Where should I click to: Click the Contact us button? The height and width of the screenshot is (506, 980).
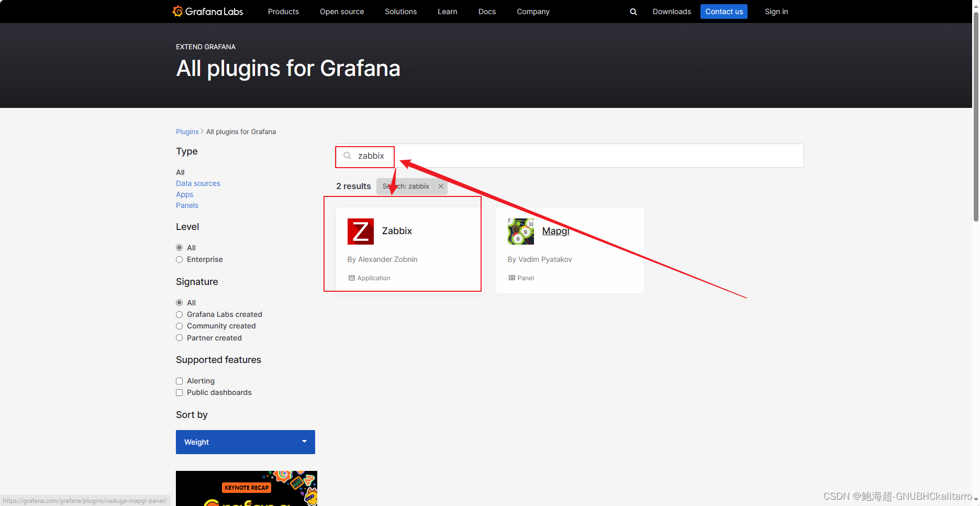pyautogui.click(x=724, y=12)
